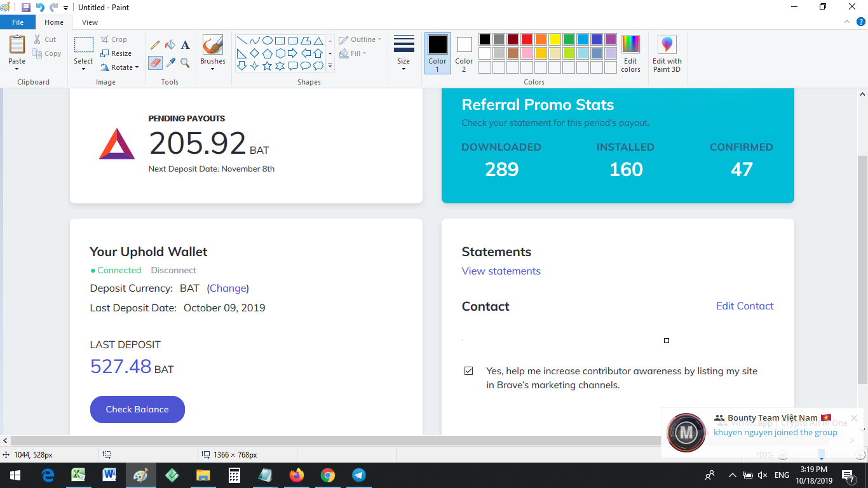868x488 pixels.
Task: Open the Action Center notifications
Action: click(848, 475)
